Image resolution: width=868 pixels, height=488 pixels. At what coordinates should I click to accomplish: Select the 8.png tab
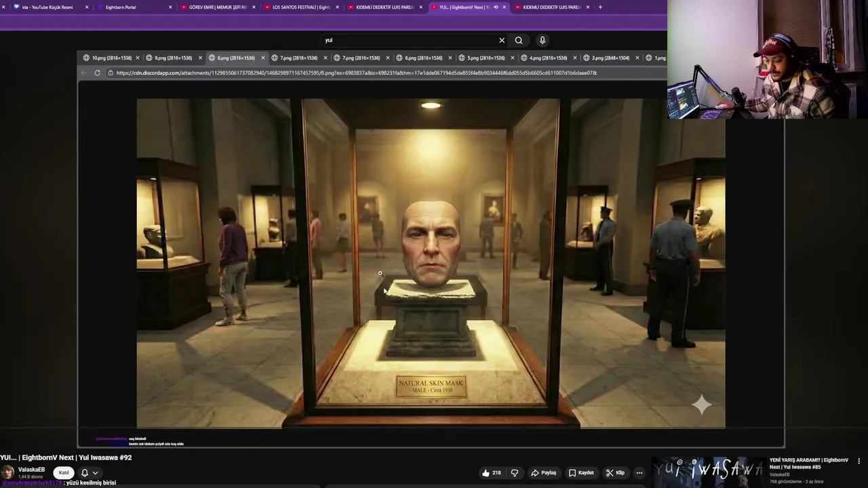pyautogui.click(x=235, y=58)
